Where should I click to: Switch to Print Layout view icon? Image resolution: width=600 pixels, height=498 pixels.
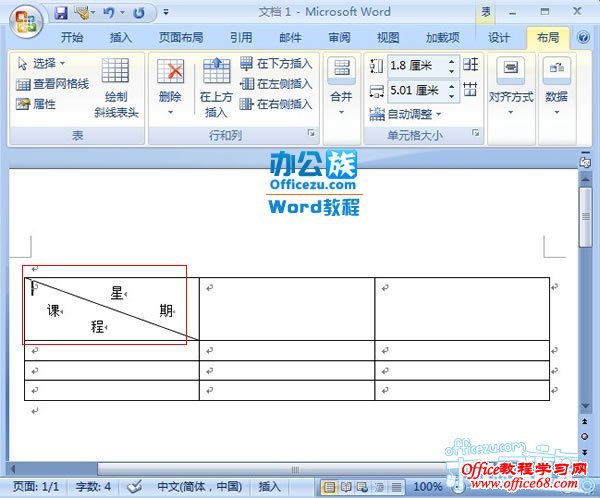tap(329, 487)
